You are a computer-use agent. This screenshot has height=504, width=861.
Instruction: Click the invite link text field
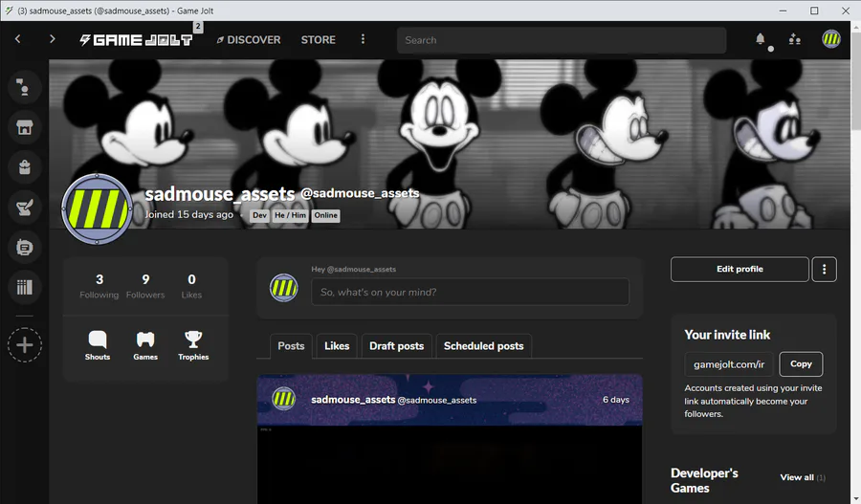(x=729, y=364)
